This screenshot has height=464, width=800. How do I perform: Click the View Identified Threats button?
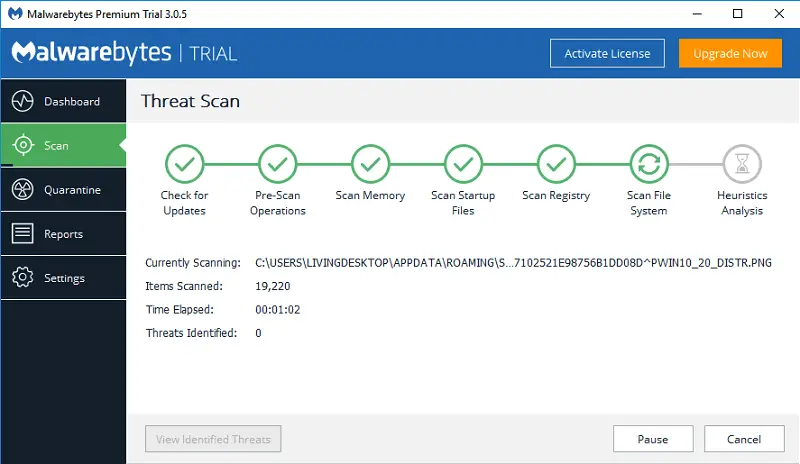[213, 439]
